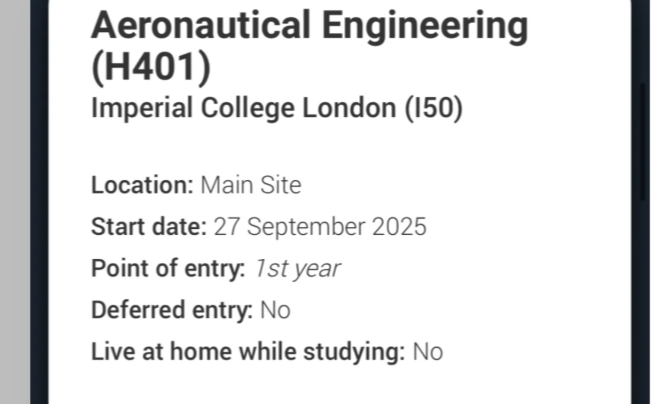This screenshot has height=404, width=666.
Task: Click the Start date label
Action: pos(149,227)
